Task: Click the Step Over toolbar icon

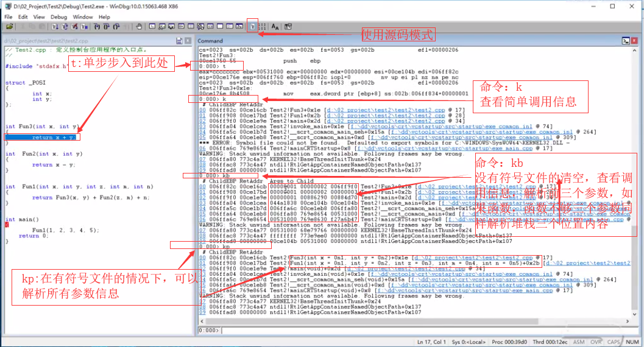Action: [107, 27]
